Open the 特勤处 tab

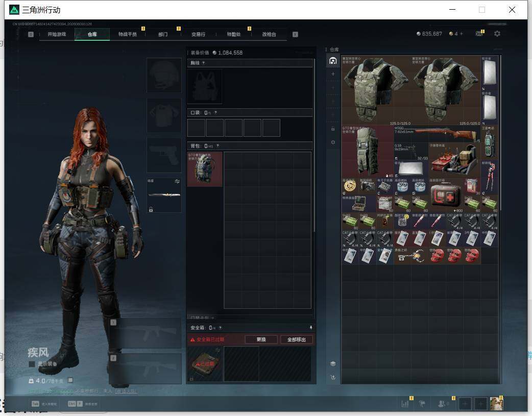coord(234,34)
